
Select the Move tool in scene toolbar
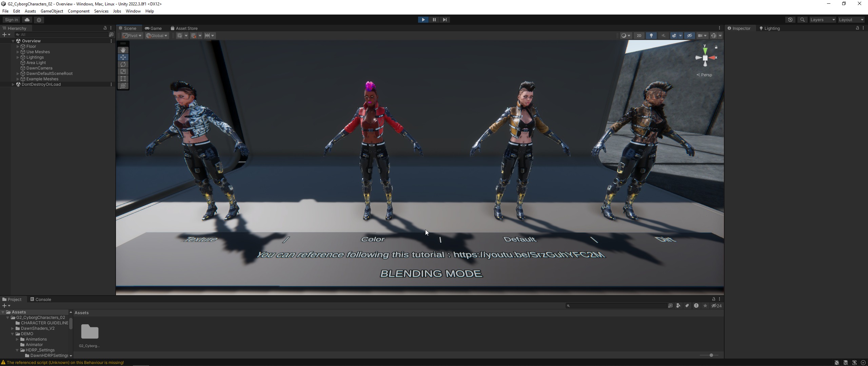pyautogui.click(x=123, y=57)
